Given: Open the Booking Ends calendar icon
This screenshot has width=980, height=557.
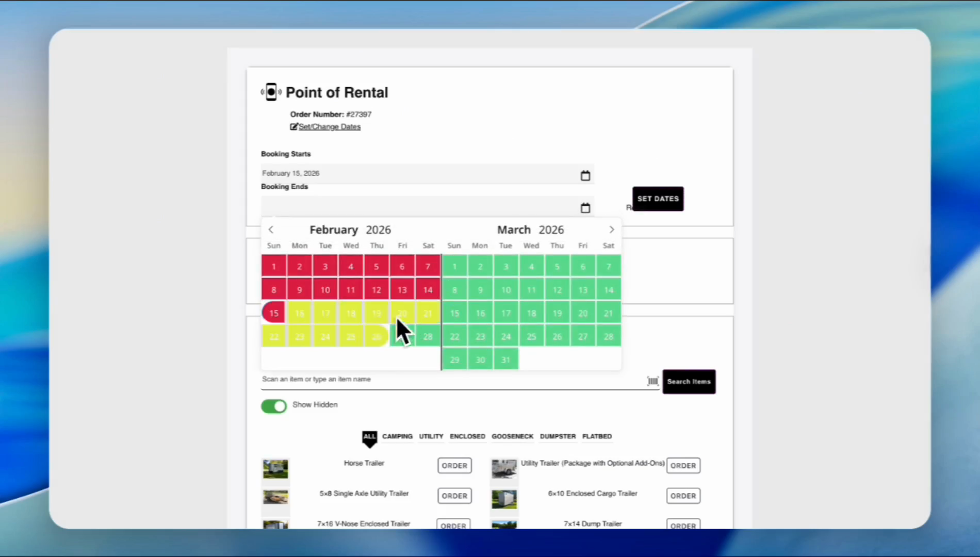Looking at the screenshot, I should (585, 208).
